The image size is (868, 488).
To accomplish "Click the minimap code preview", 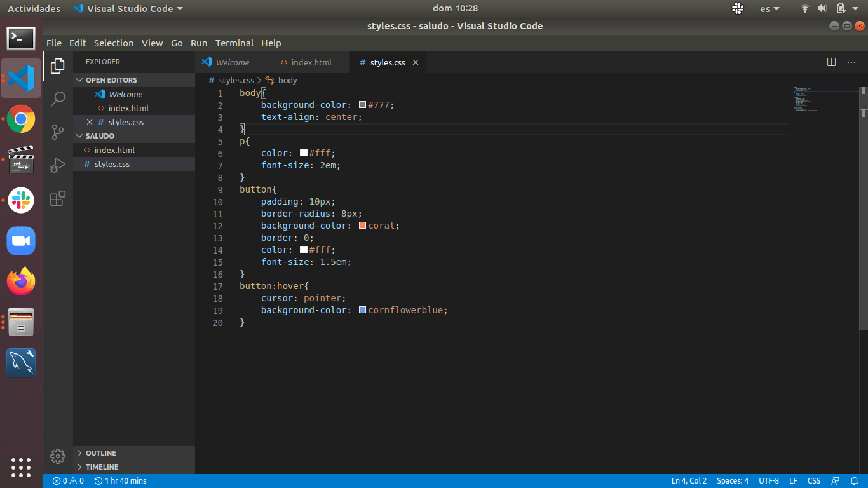I will 825,99.
